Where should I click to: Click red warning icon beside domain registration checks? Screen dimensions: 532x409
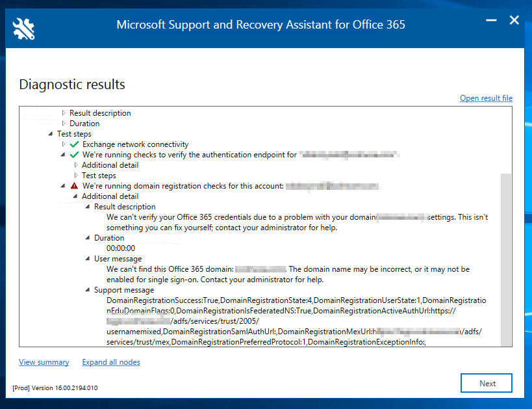(x=74, y=186)
